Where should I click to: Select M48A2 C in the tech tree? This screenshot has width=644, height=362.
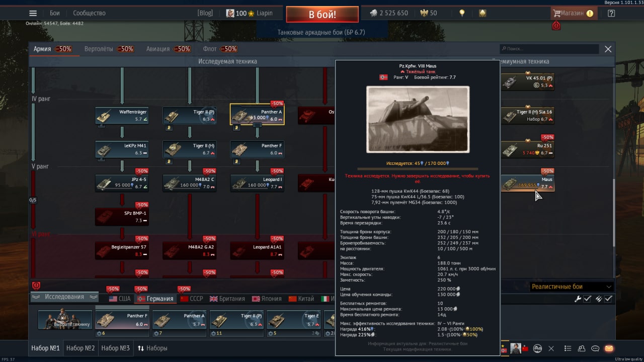point(190,183)
